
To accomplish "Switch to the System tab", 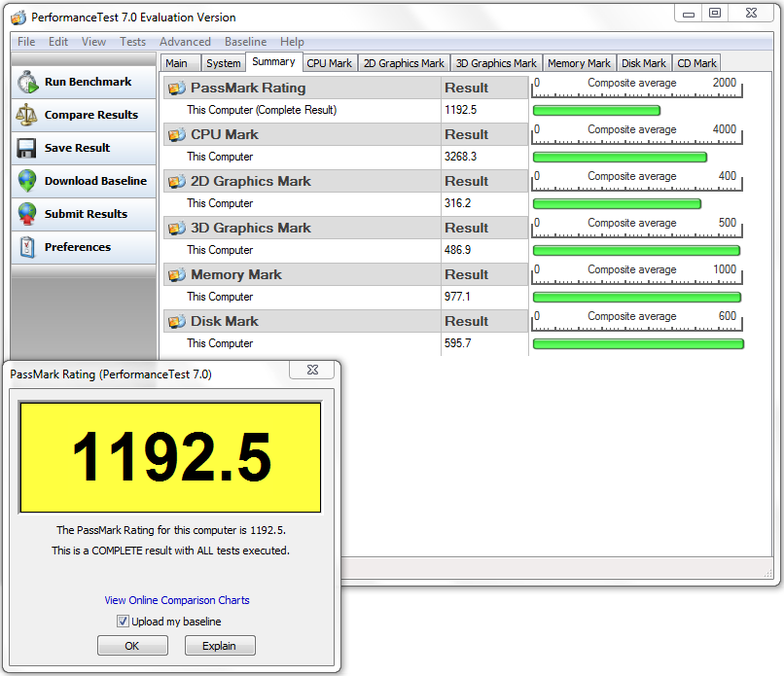I will [x=224, y=63].
